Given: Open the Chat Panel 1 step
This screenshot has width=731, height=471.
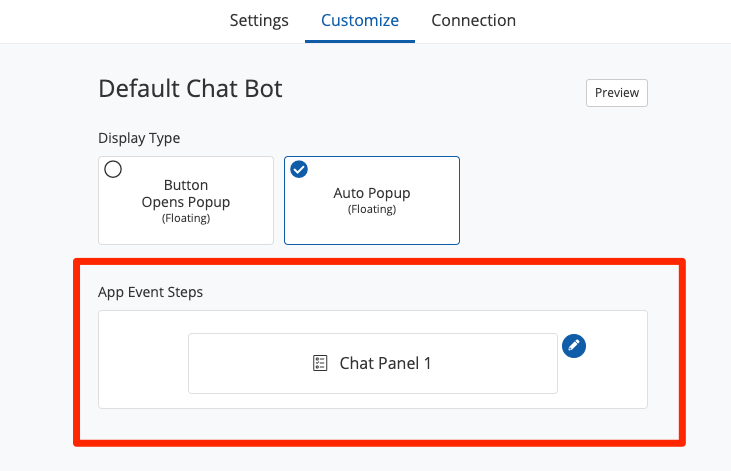Looking at the screenshot, I should coord(372,363).
